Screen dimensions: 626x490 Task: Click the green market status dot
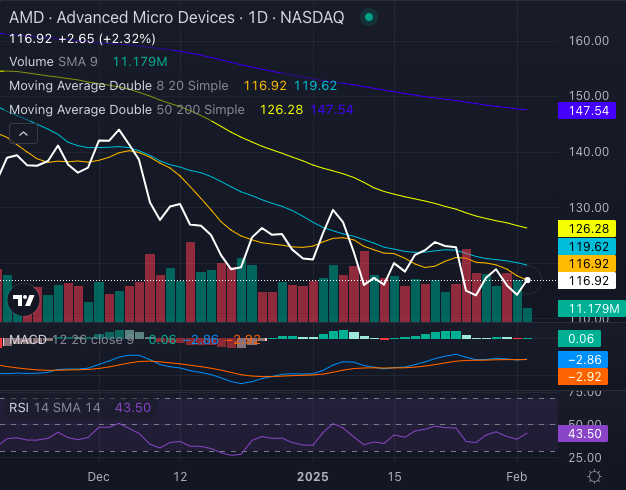click(x=370, y=17)
